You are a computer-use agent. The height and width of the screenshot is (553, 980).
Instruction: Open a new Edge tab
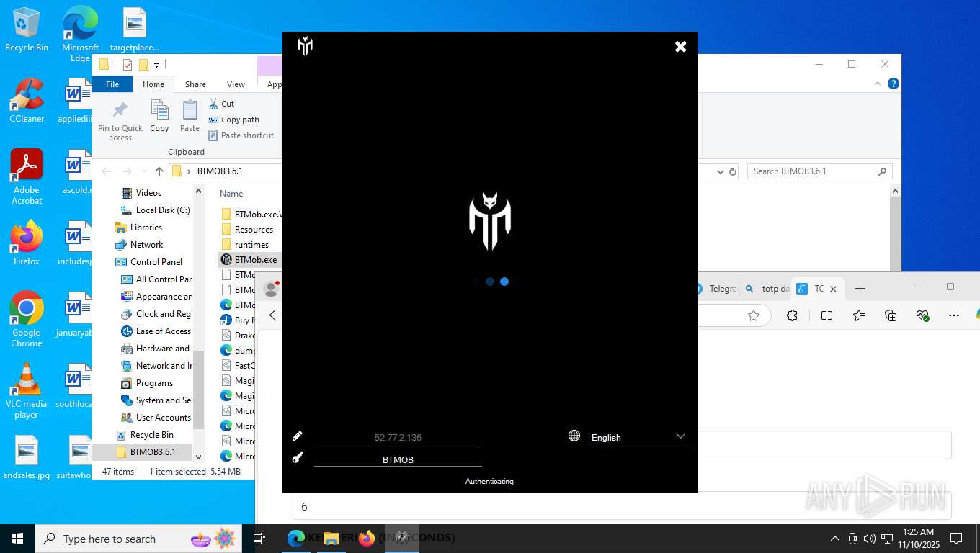tap(860, 289)
